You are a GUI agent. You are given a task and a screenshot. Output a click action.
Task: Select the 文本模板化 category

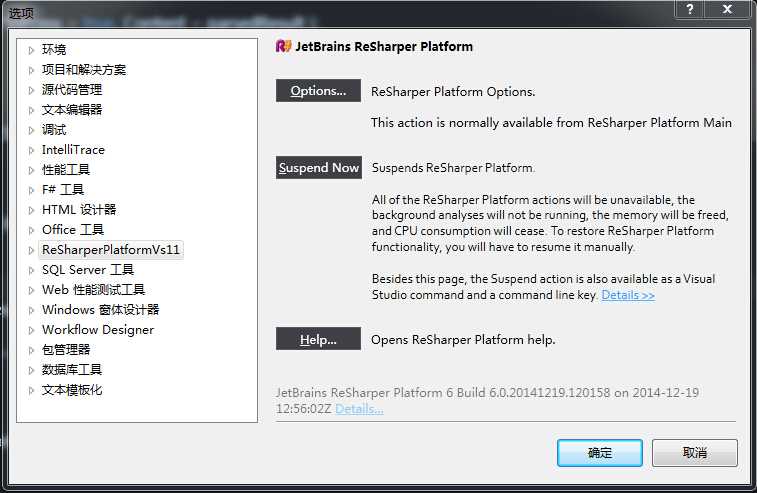click(x=72, y=390)
